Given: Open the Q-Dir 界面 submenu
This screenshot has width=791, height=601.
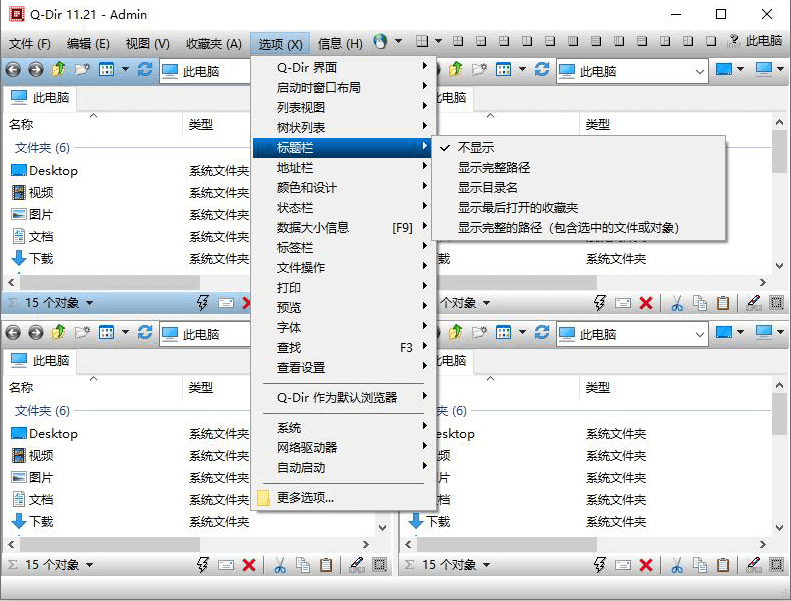Looking at the screenshot, I should 344,68.
